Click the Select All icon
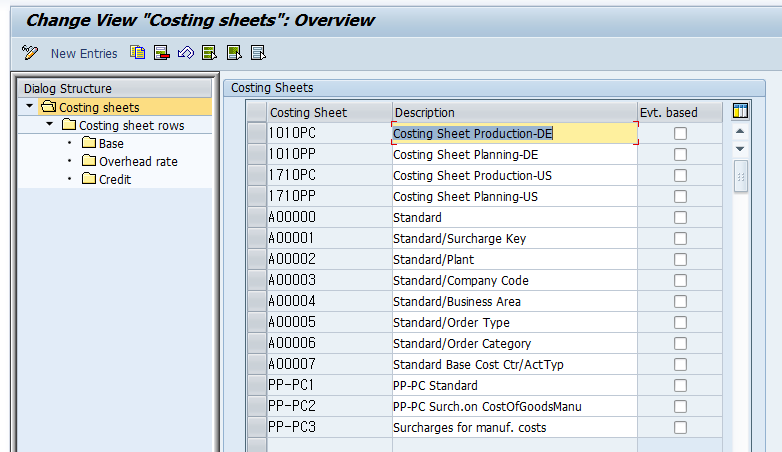This screenshot has width=782, height=452. (209, 52)
